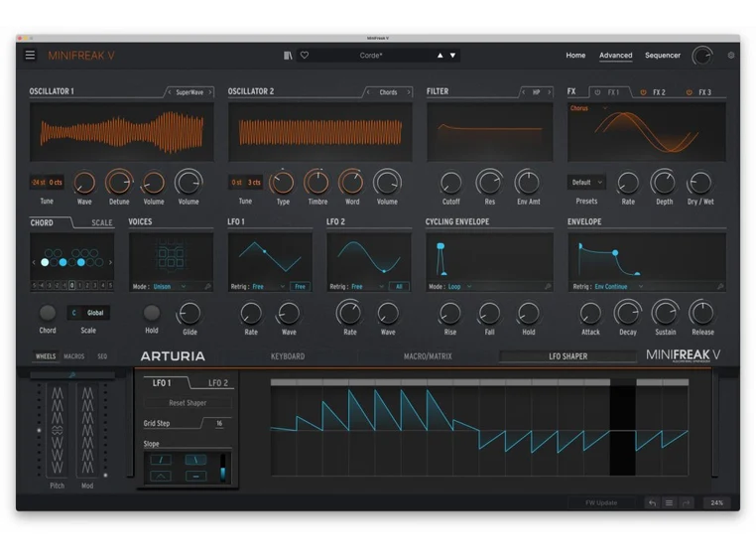Favorite the preset with heart icon
Viewport: 756px width, 558px height.
point(305,56)
